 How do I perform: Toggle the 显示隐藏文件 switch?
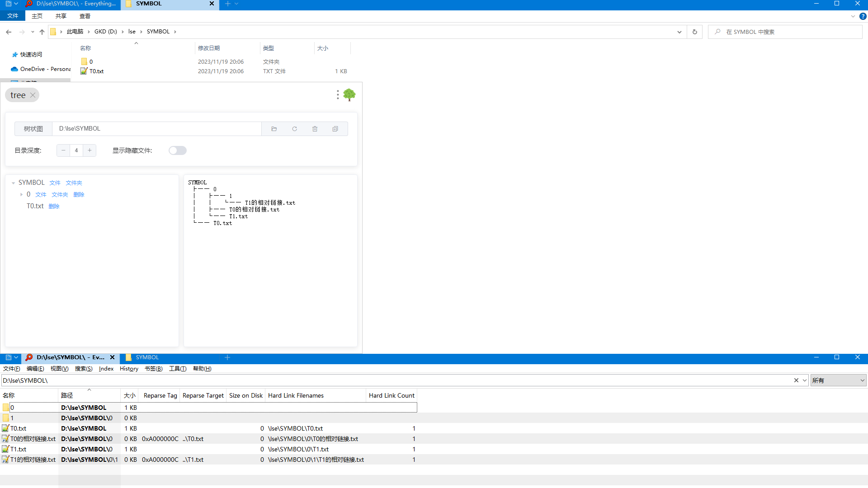click(x=177, y=150)
